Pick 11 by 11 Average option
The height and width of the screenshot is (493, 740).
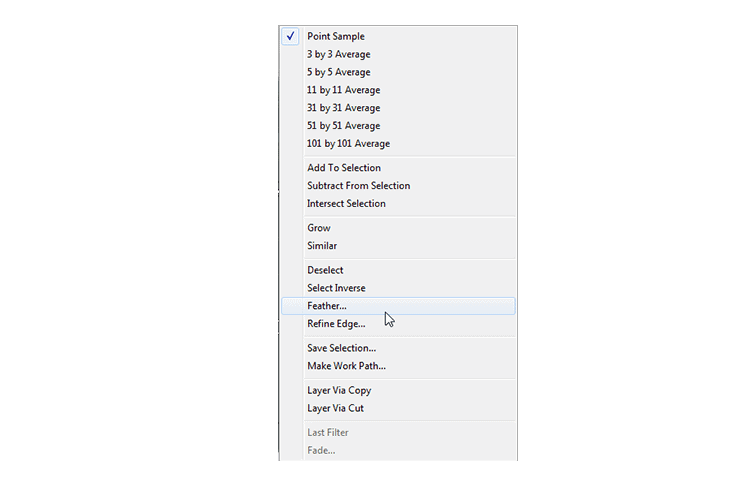pyautogui.click(x=398, y=90)
